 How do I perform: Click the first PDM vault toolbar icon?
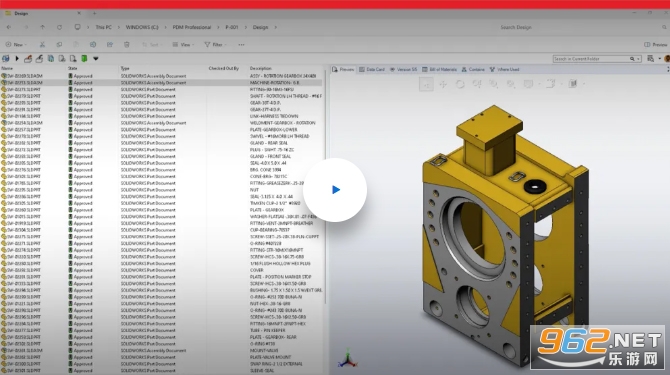(6, 59)
